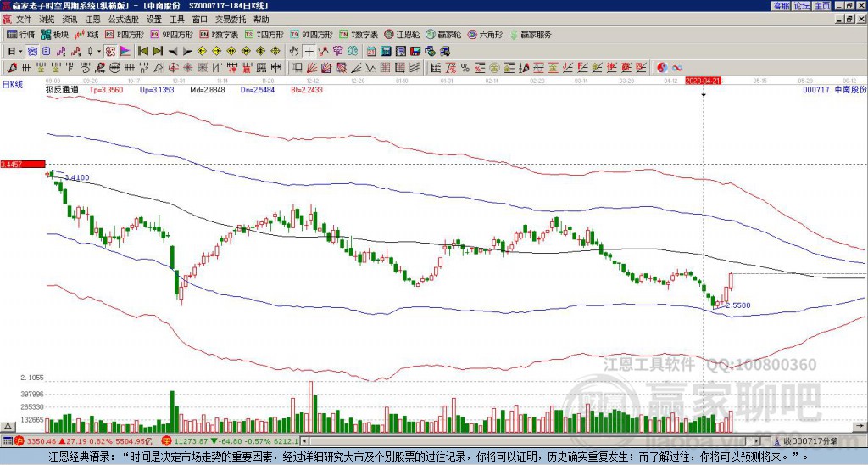Select the crosshair cursor tool

point(309,52)
